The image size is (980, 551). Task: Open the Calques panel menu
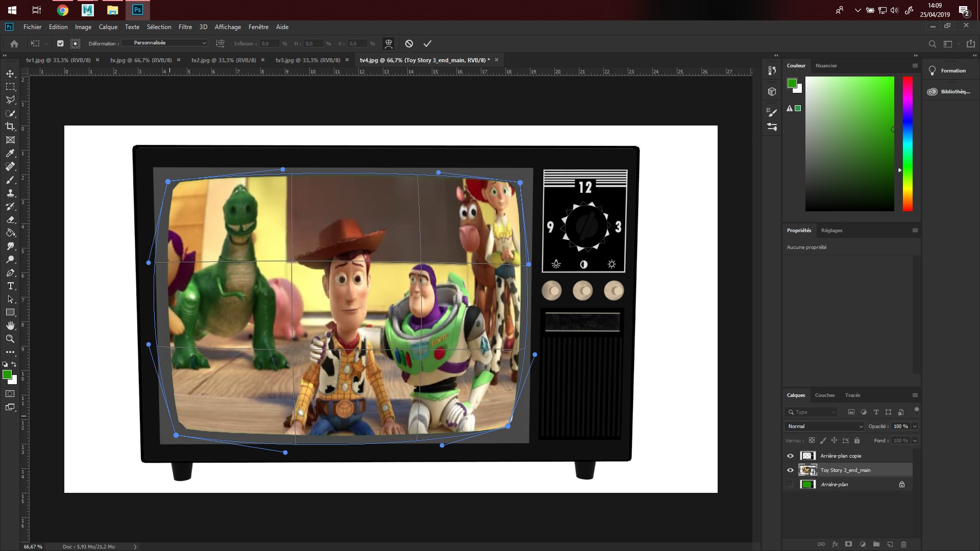915,395
